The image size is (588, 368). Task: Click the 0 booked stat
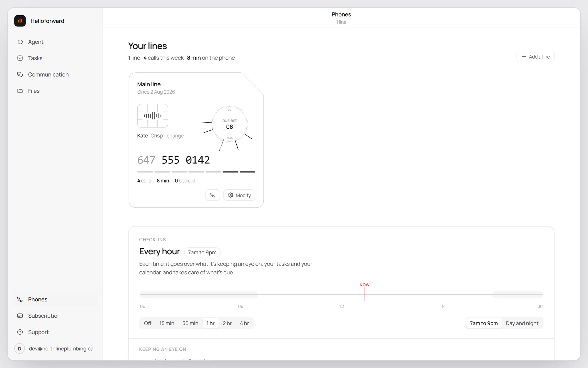[185, 181]
